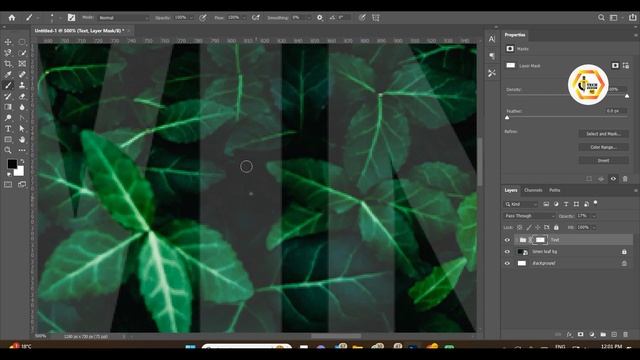Hide the Text group layer
The image size is (640, 360).
coord(507,240)
